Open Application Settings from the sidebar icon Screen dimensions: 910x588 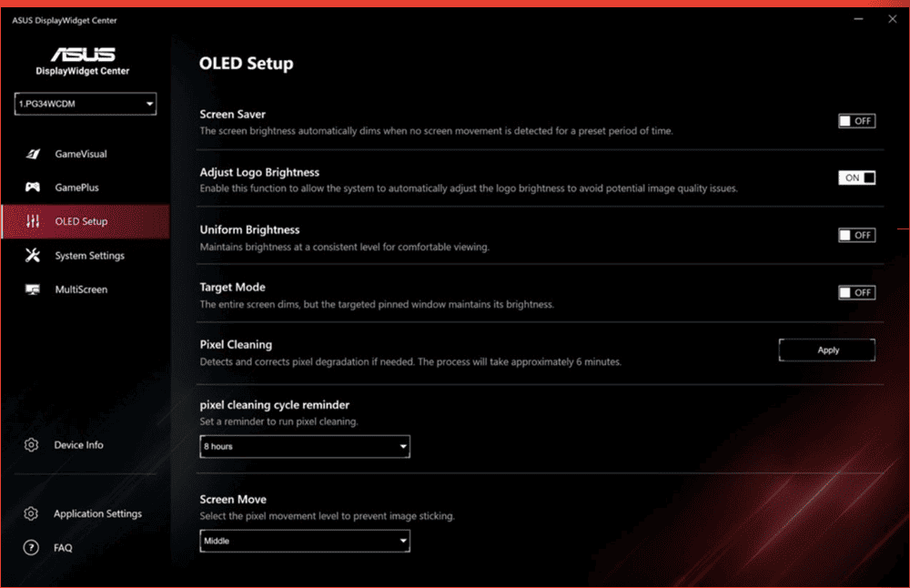click(x=30, y=513)
